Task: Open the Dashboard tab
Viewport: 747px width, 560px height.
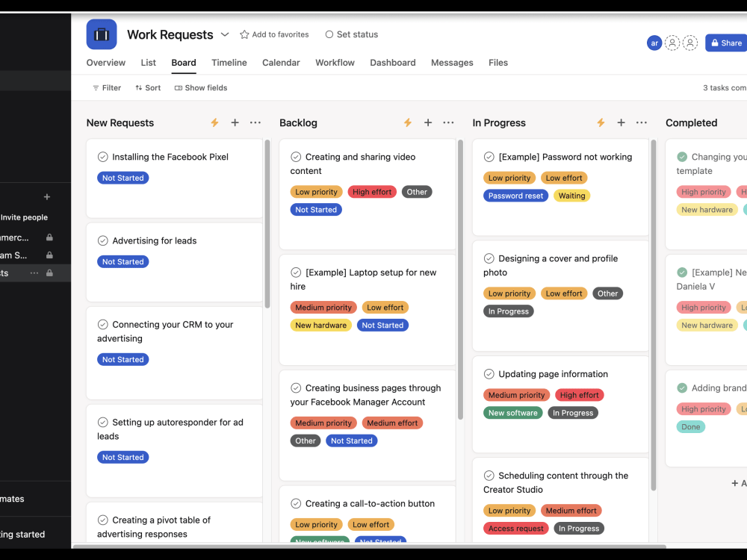Action: click(x=393, y=63)
